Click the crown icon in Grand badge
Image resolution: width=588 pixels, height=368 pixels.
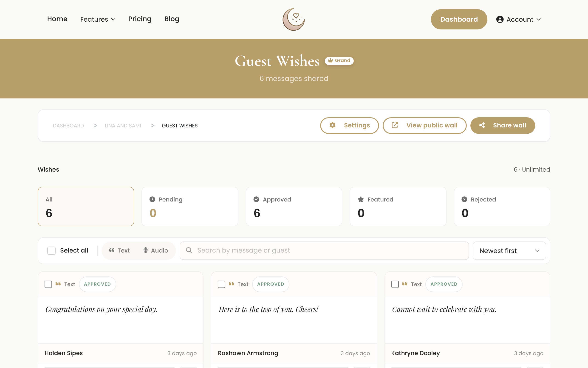click(331, 60)
